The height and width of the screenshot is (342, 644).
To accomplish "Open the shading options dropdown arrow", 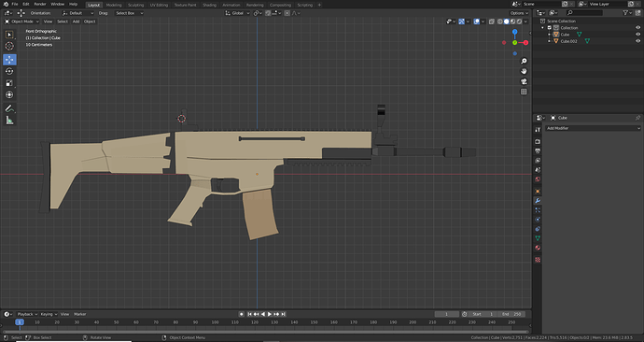I will click(x=526, y=21).
